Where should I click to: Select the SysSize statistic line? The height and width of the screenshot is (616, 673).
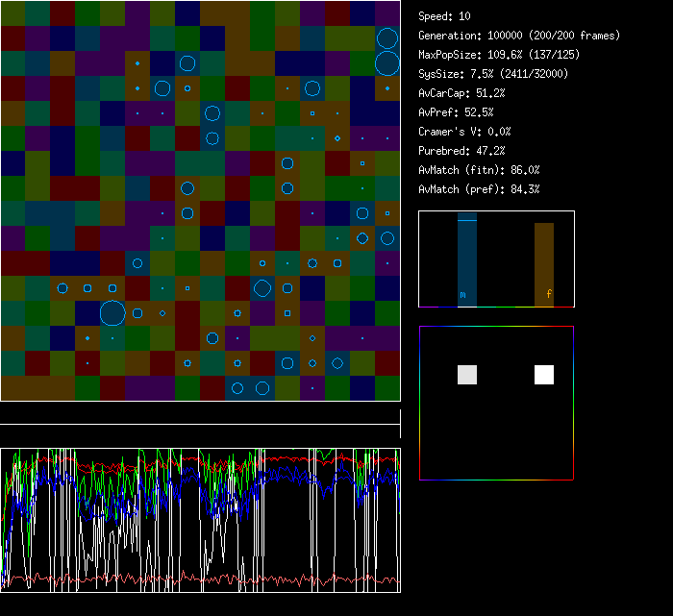(492, 74)
